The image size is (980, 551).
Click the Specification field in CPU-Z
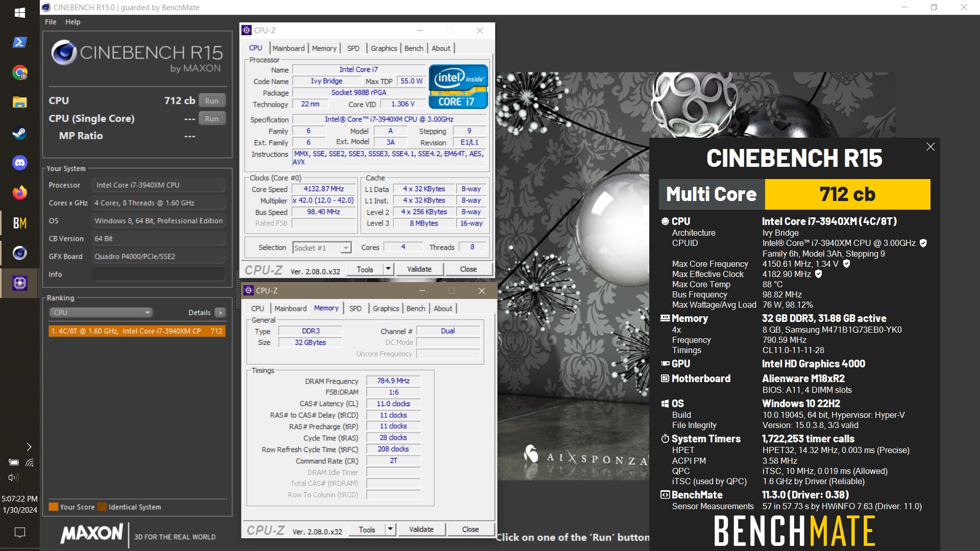pyautogui.click(x=389, y=119)
